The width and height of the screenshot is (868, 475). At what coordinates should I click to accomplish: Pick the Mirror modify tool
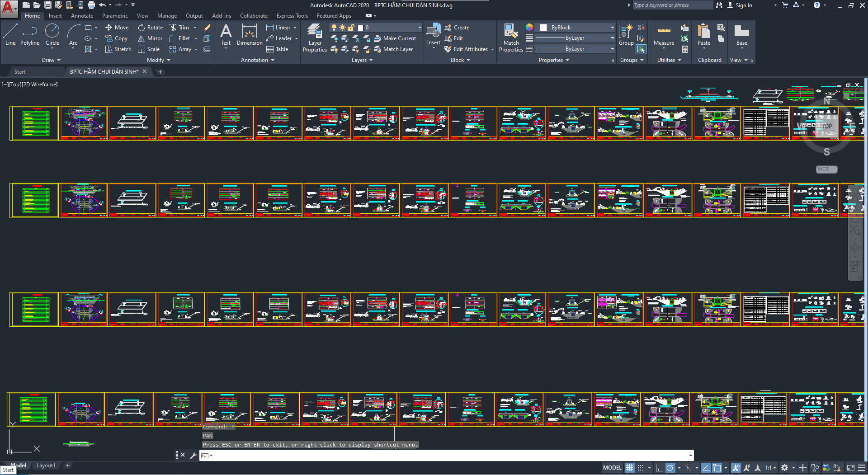pyautogui.click(x=150, y=38)
